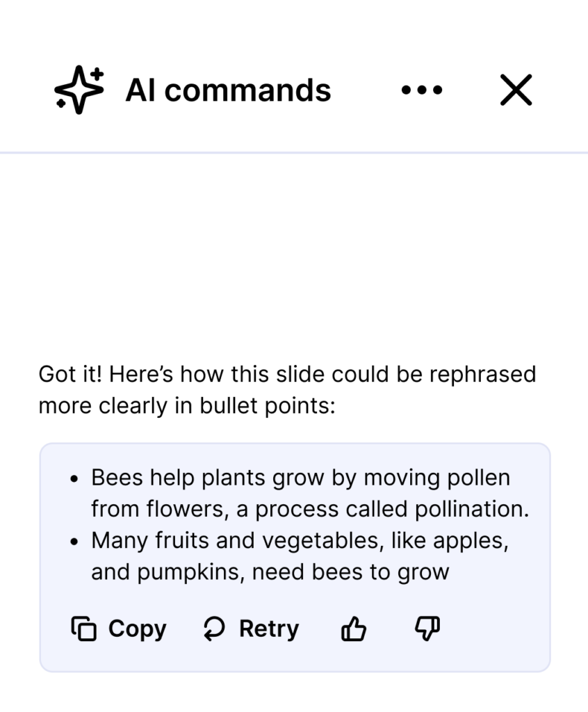This screenshot has width=588, height=712.
Task: Click the sparkle logo left of the panel title
Action: point(79,90)
